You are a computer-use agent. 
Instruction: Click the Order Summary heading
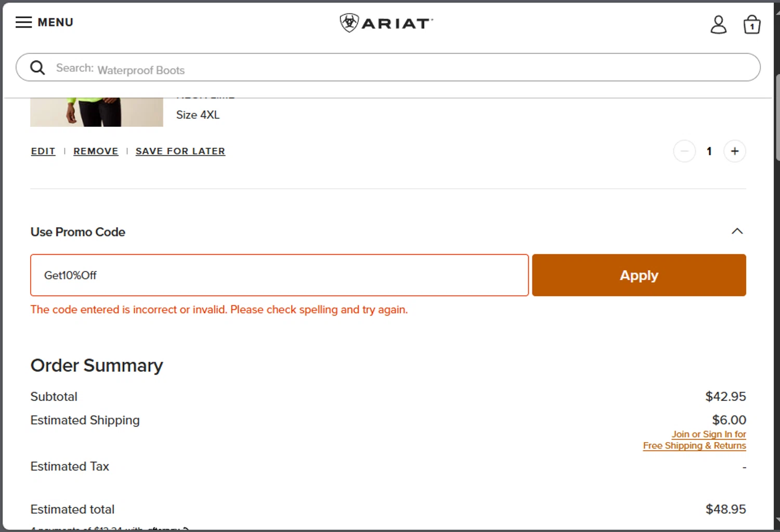(x=97, y=366)
